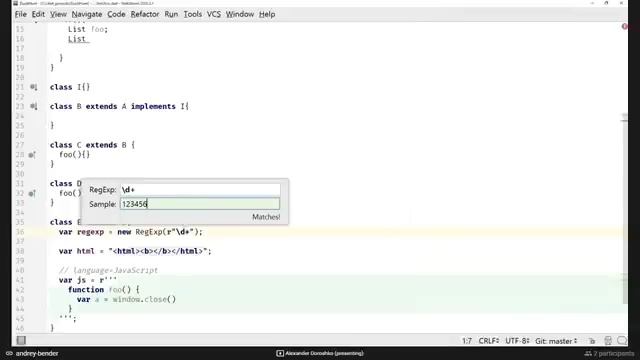Click the Sample input field containing 123456
This screenshot has width=640, height=360.
[x=200, y=204]
